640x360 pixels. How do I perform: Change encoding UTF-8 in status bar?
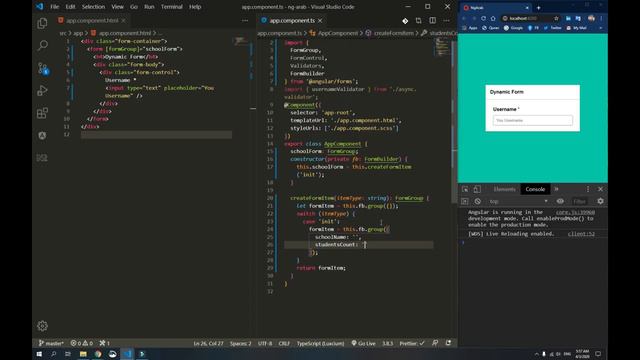(265, 343)
